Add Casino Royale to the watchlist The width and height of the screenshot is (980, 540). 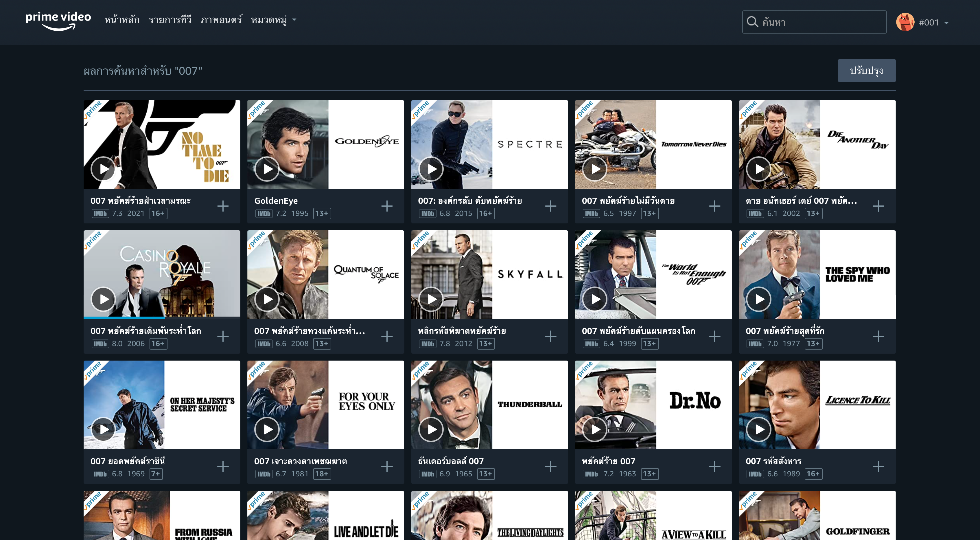point(223,336)
